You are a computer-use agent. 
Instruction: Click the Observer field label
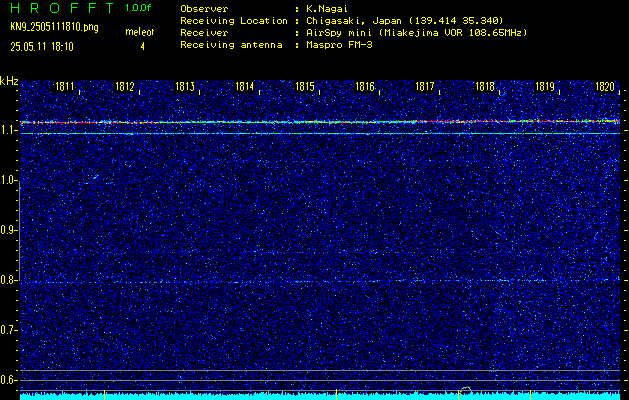(204, 8)
